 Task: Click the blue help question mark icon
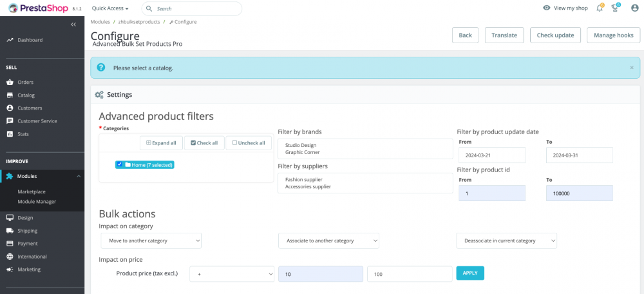tap(101, 67)
